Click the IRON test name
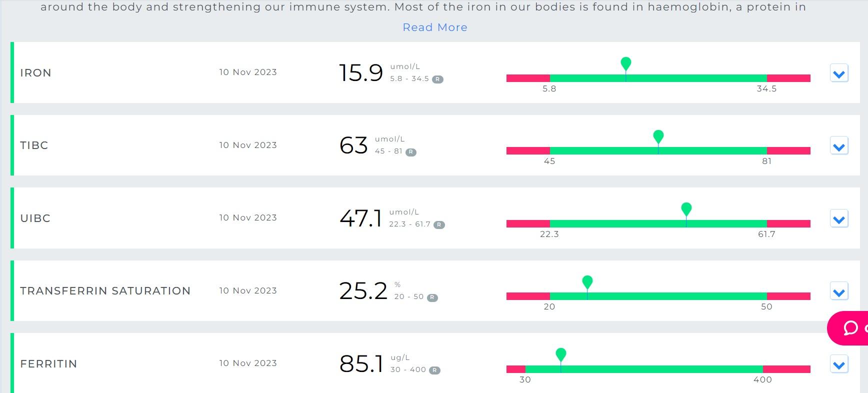This screenshot has width=868, height=393. (x=35, y=73)
